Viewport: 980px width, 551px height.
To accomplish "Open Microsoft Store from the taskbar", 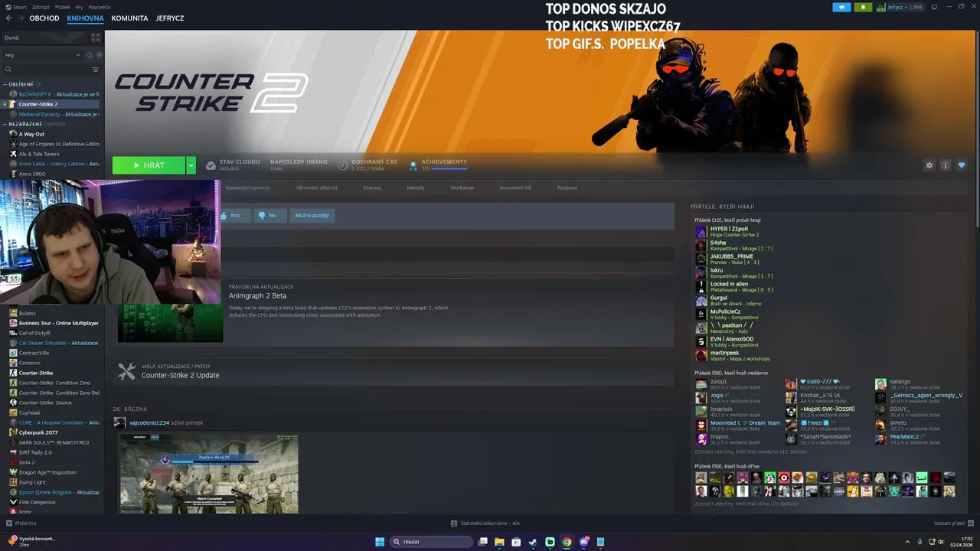I will 516,542.
